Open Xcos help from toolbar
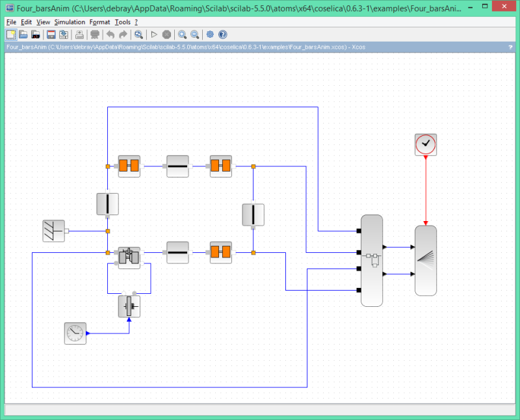The height and width of the screenshot is (420, 520). click(x=223, y=34)
